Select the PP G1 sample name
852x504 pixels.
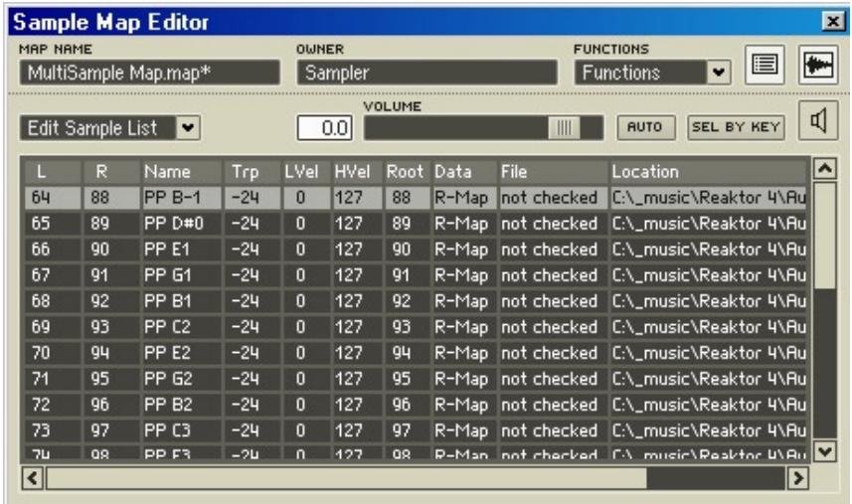[x=181, y=275]
